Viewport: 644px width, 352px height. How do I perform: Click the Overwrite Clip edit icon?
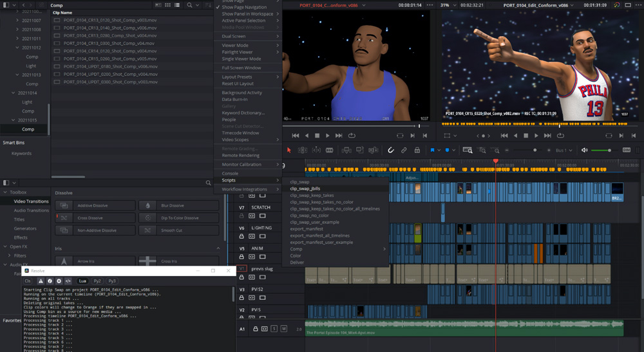pos(360,150)
